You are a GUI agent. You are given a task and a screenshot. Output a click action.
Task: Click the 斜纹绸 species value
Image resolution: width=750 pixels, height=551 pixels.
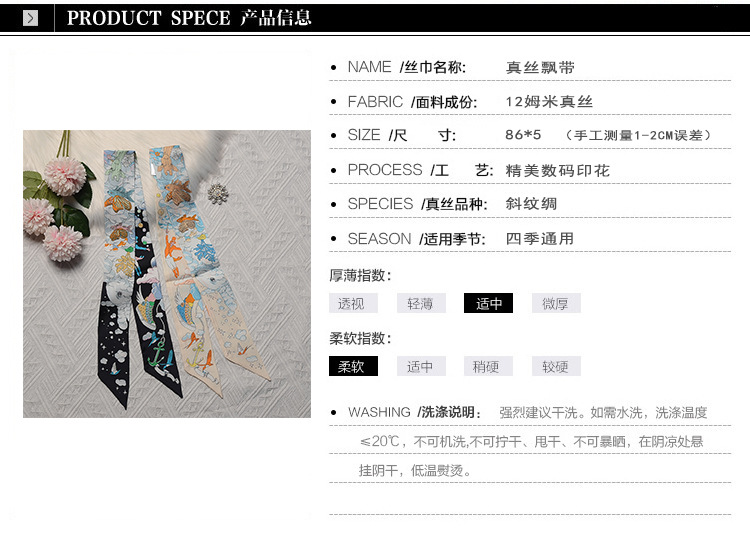click(x=531, y=204)
